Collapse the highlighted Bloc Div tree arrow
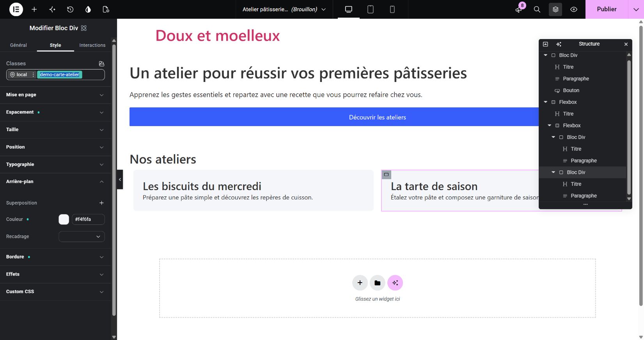 (553, 172)
